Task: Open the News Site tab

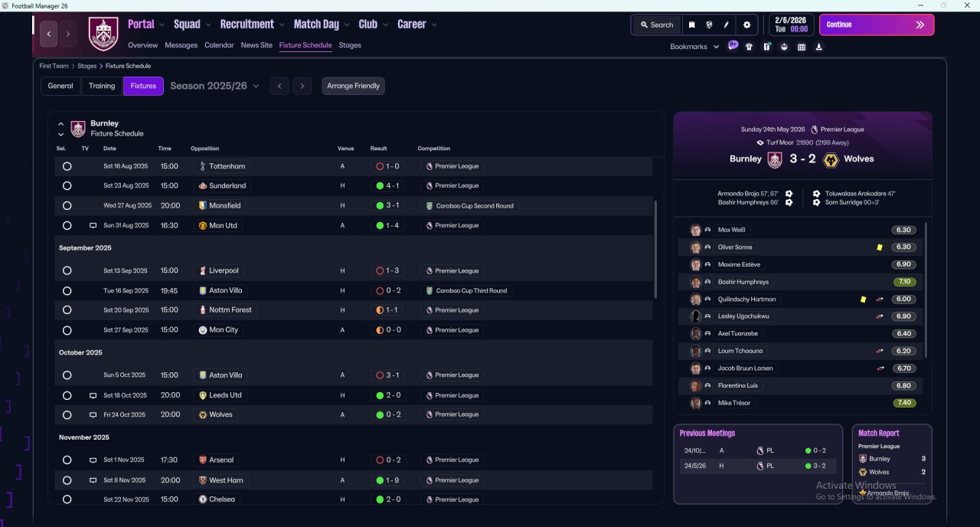Action: click(256, 45)
